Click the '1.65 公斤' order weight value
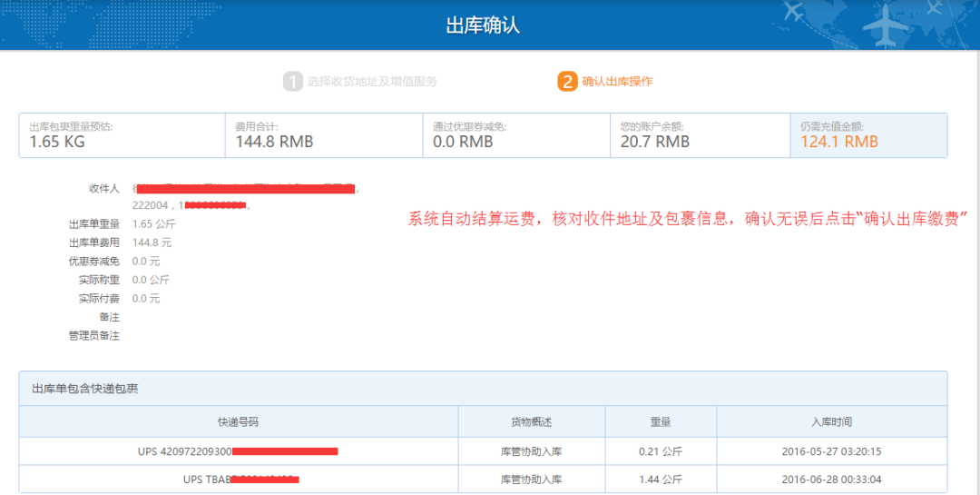This screenshot has width=980, height=495. point(153,224)
